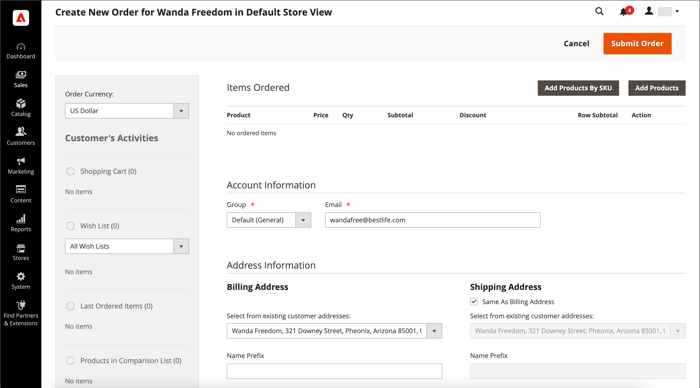The height and width of the screenshot is (388, 700).
Task: Click the shipping Name Prefix field
Action: tap(578, 371)
